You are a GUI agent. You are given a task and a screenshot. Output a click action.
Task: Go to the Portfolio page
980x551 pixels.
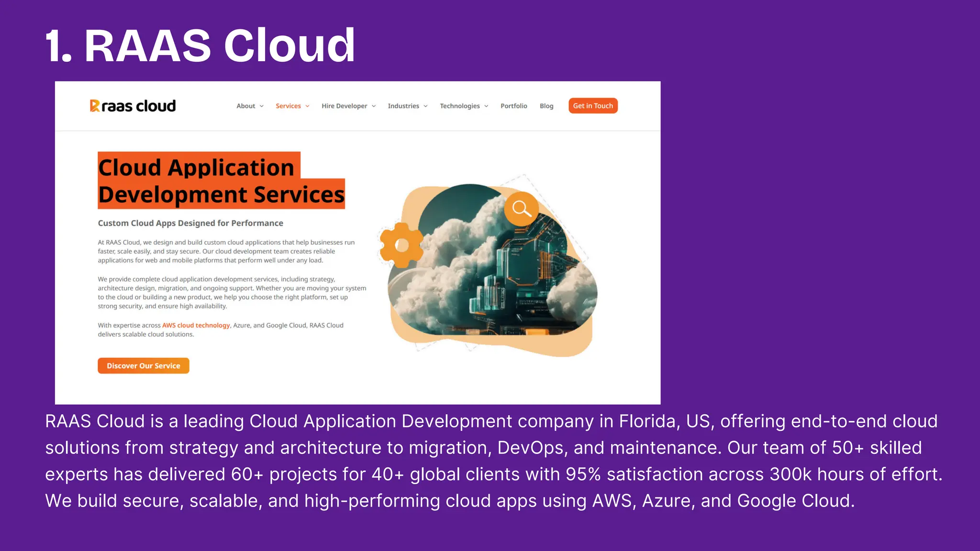tap(514, 106)
